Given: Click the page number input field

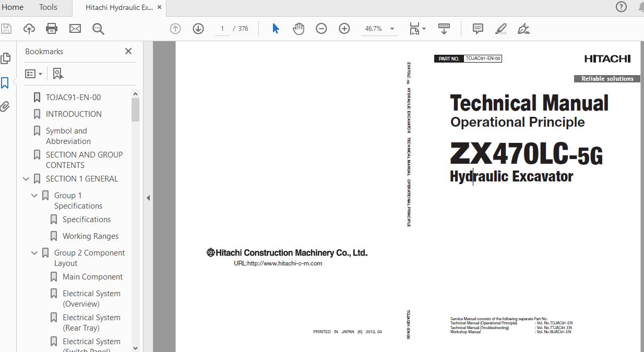Looking at the screenshot, I should point(222,29).
